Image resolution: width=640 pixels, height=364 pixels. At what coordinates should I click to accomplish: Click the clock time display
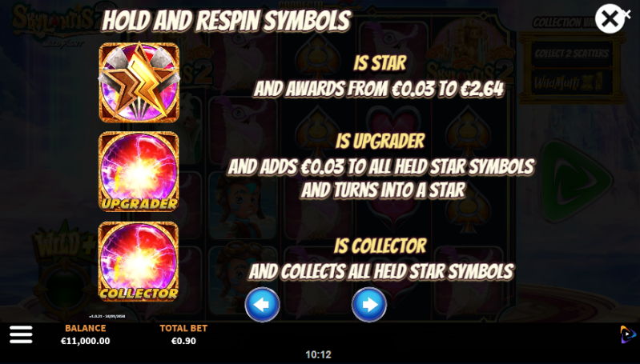pos(318,354)
